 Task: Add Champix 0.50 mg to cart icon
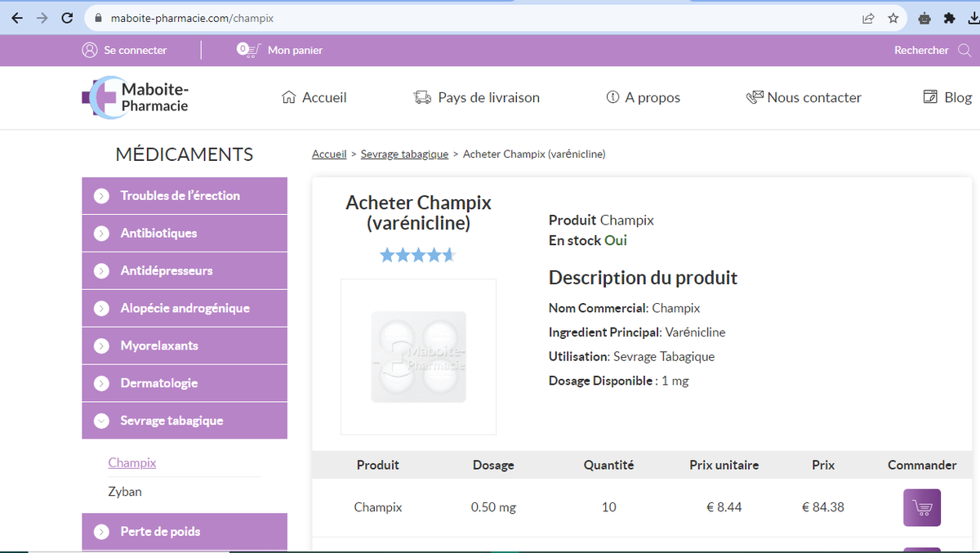tap(922, 507)
